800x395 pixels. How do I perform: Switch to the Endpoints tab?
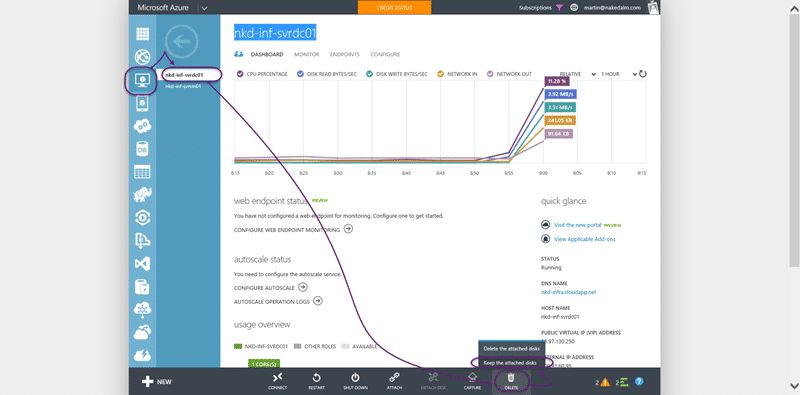[345, 54]
